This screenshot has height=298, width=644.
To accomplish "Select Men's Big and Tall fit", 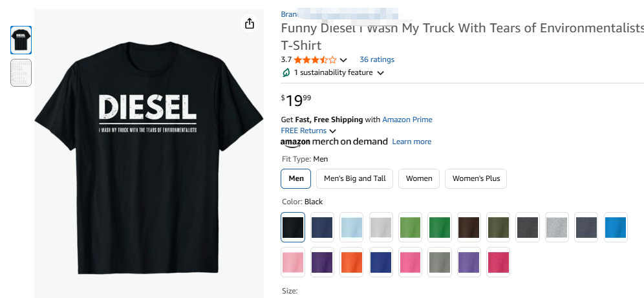I will [354, 178].
